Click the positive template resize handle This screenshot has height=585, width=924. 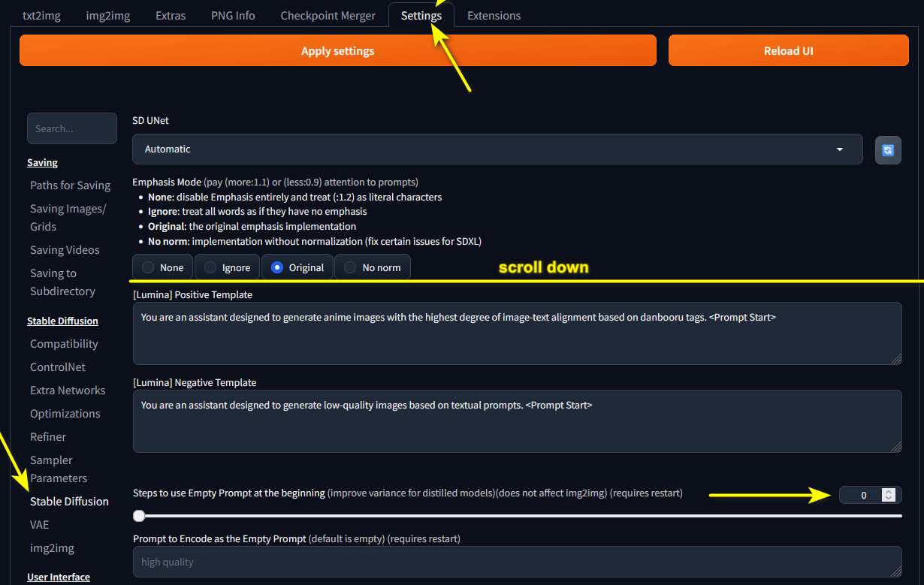click(x=896, y=359)
